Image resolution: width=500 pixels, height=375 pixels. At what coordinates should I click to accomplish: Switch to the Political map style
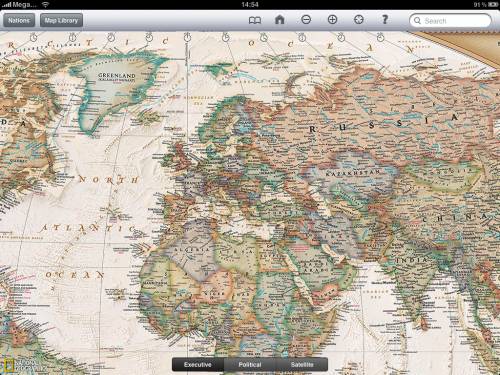250,365
